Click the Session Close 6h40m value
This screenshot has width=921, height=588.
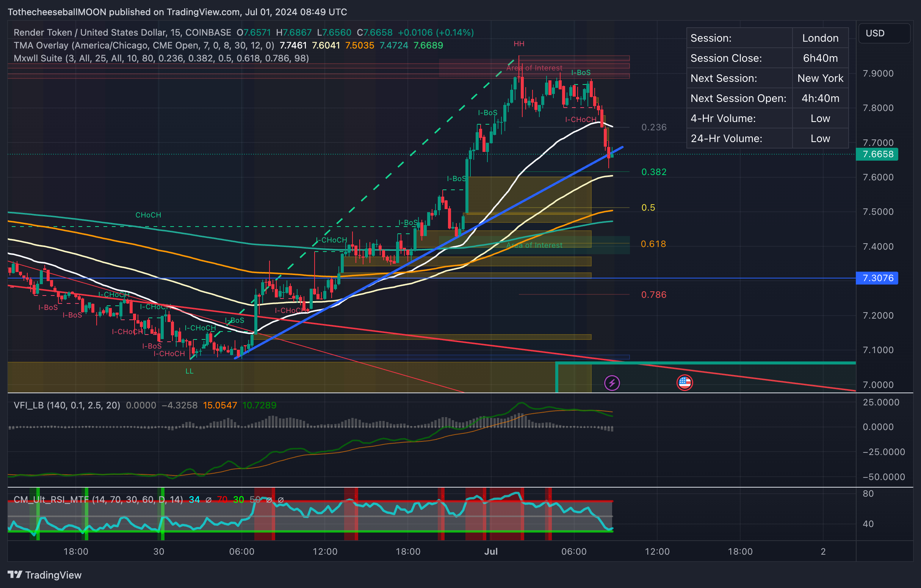click(x=820, y=58)
